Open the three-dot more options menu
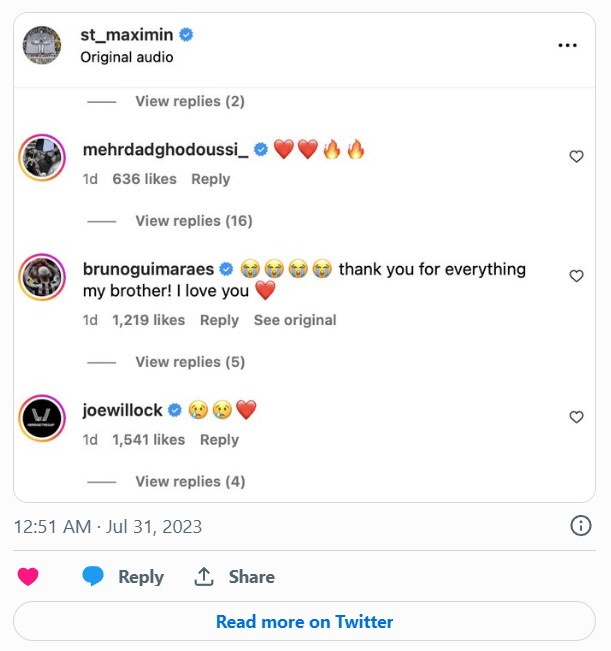 [567, 46]
